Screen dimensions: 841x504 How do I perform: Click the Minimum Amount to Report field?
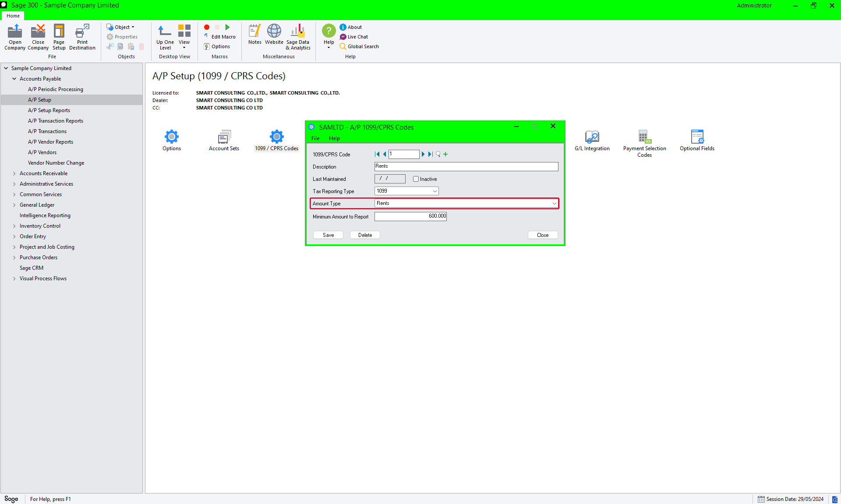tap(410, 216)
